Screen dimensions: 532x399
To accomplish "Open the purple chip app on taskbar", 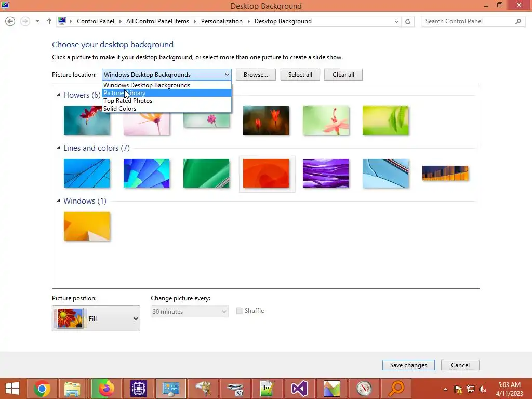I will 139,389.
